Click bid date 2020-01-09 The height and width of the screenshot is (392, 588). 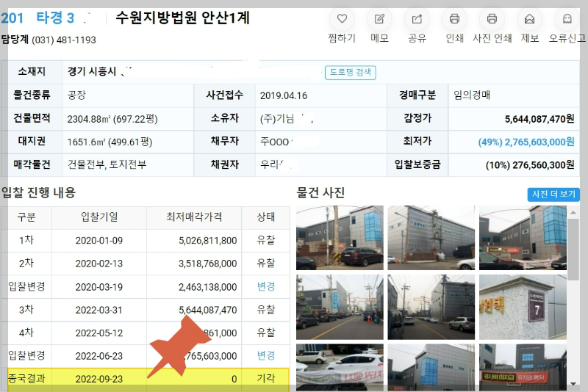[x=99, y=240]
